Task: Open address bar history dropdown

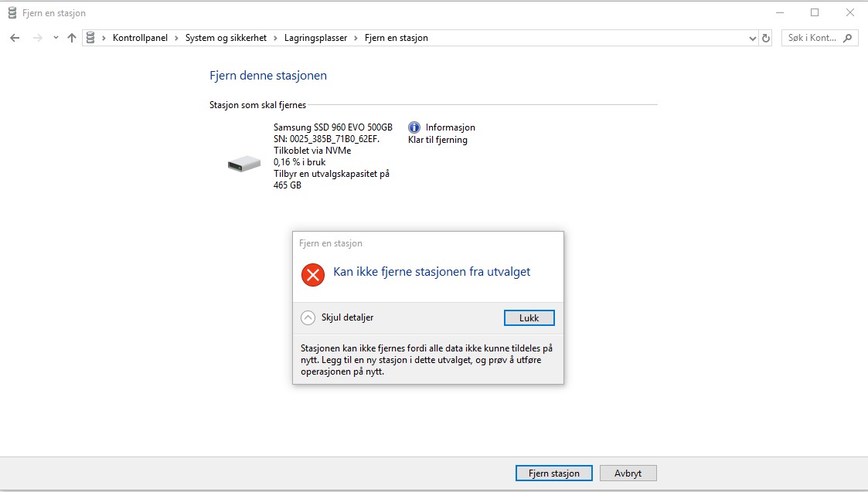Action: [x=752, y=38]
